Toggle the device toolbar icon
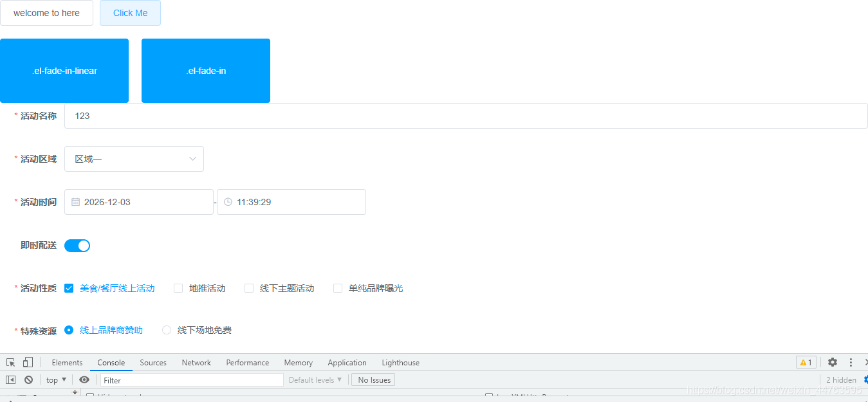868x402 pixels. [x=28, y=362]
